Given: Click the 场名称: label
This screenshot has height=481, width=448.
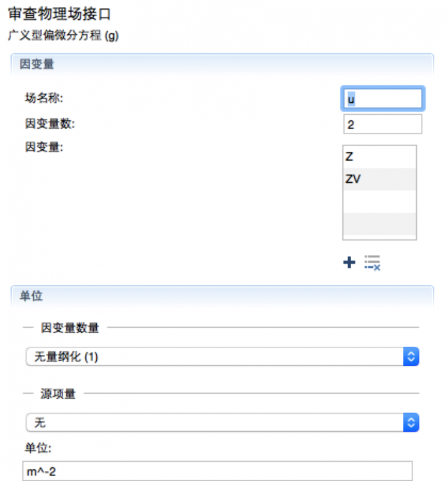Looking at the screenshot, I should (x=44, y=97).
